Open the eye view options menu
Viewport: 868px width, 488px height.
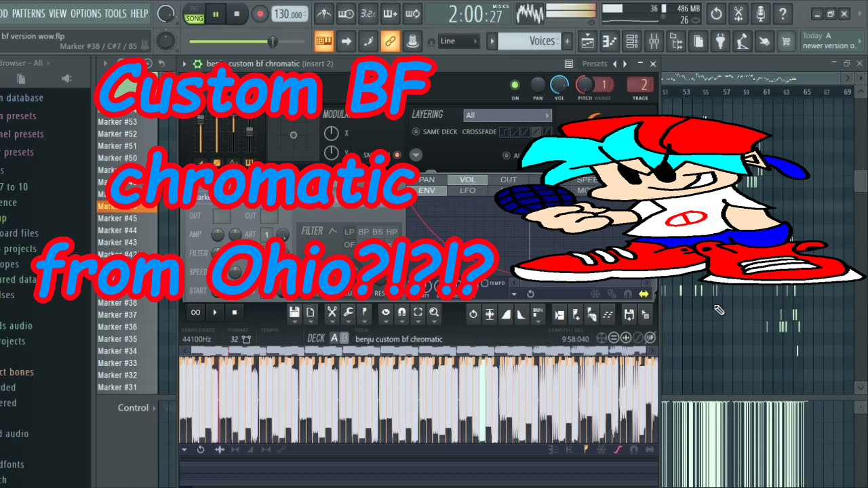point(385,312)
